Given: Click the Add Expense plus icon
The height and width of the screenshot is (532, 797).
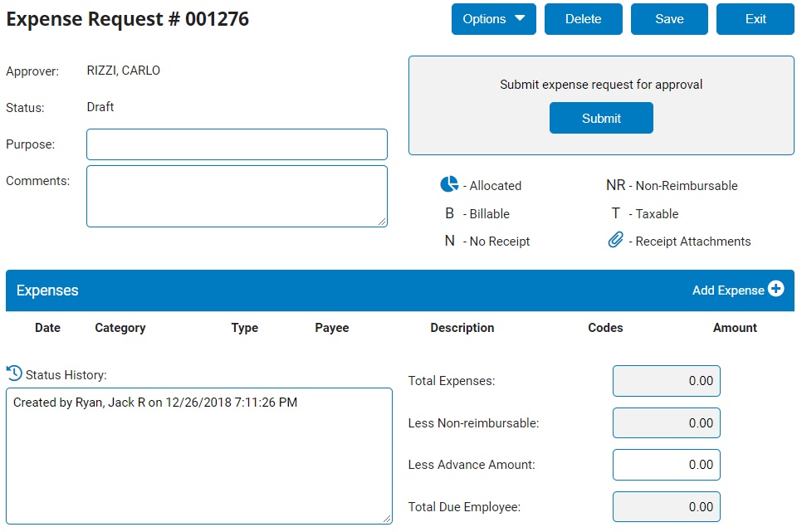Looking at the screenshot, I should (775, 290).
